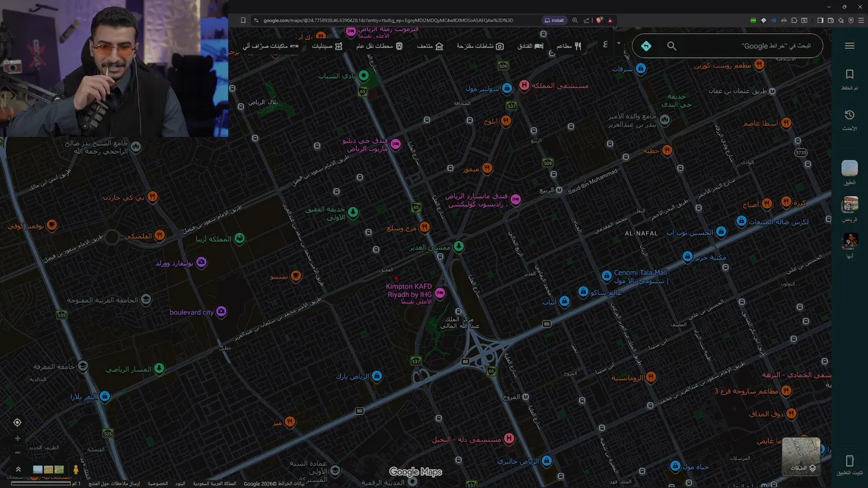Click the show my location target icon

coord(18,422)
